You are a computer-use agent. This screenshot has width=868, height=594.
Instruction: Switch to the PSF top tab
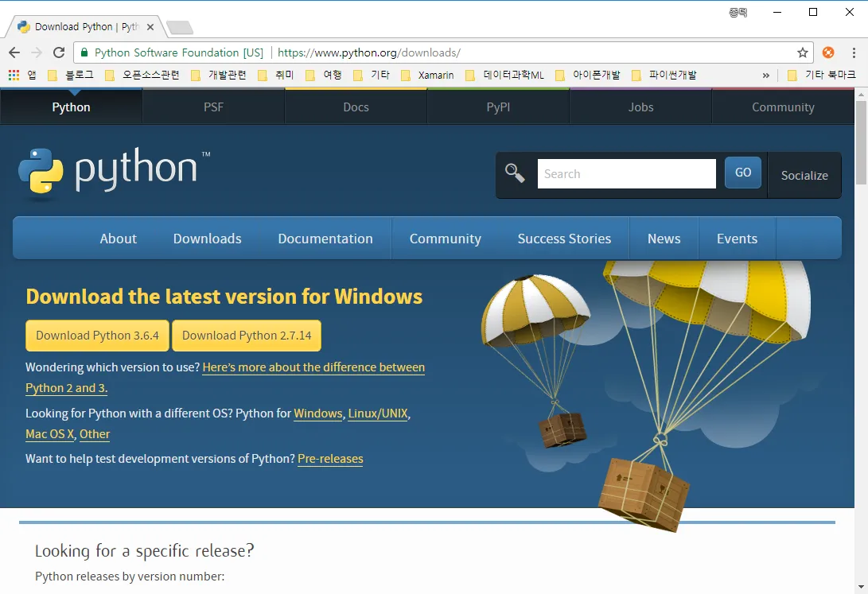(x=214, y=107)
